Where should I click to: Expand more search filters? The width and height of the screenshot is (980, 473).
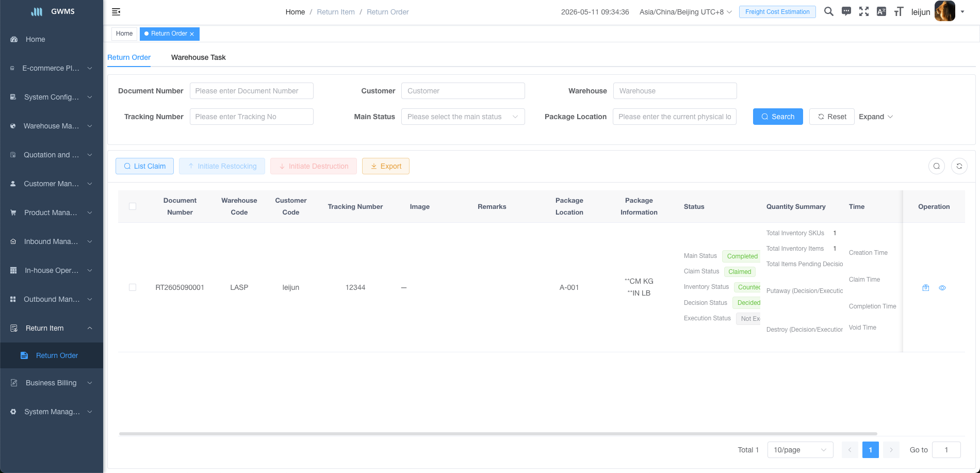pos(876,117)
